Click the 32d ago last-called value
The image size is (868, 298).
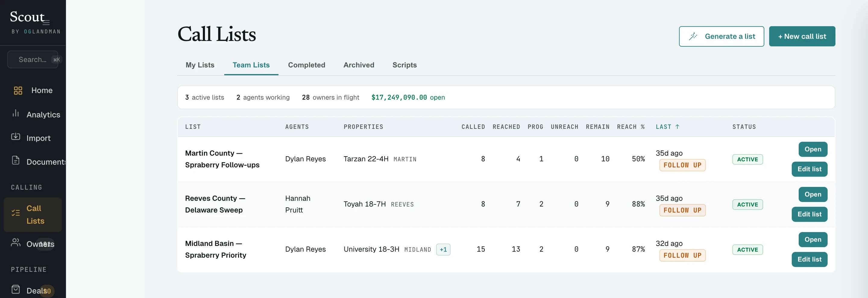coord(669,243)
